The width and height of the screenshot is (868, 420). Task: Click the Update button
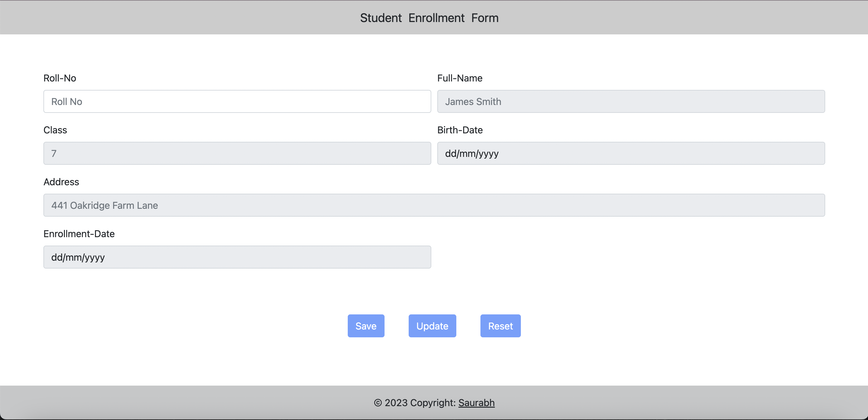pyautogui.click(x=432, y=326)
